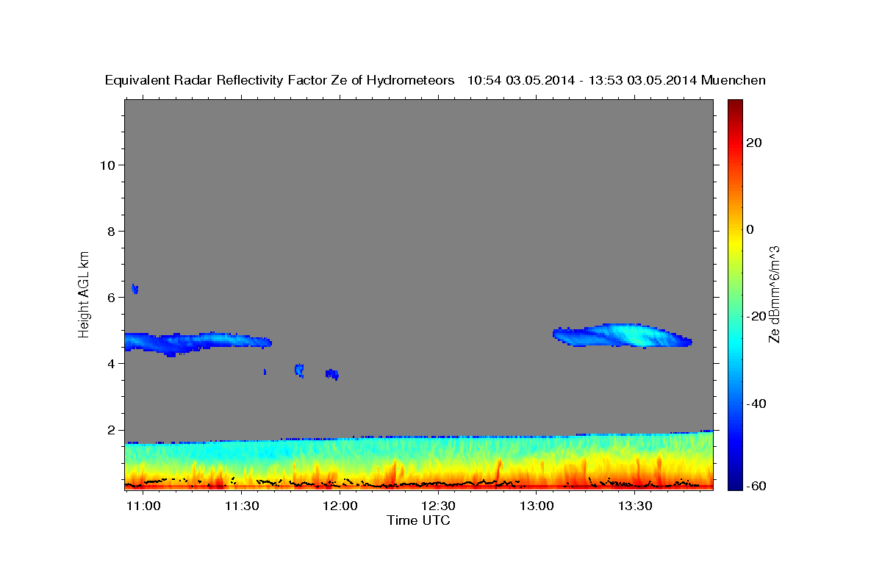
Task: Click the small blue echo near 12:00 at 3.7 km
Action: tap(332, 374)
